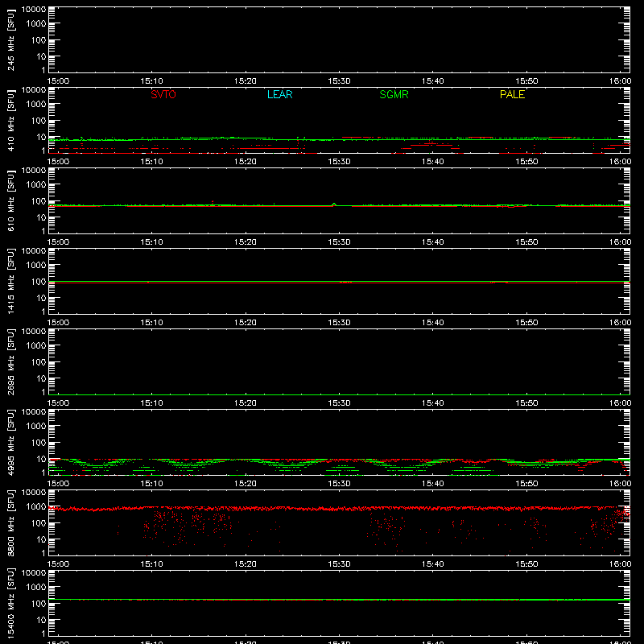The height and width of the screenshot is (644, 644).
Task: Select the 410 MHz [SFU] axis title
Action: [x=10, y=120]
